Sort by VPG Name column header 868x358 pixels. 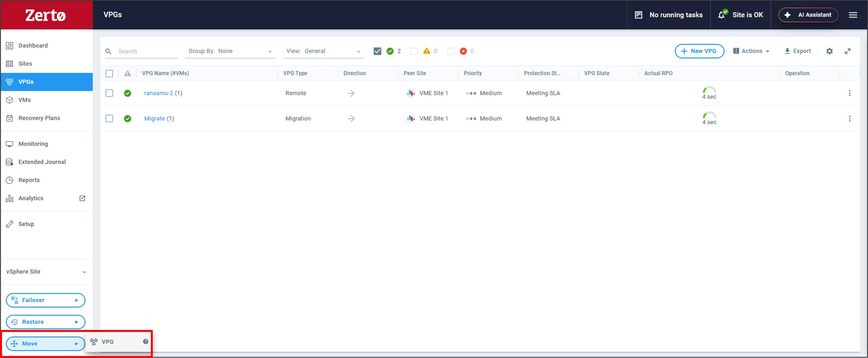pyautogui.click(x=166, y=74)
